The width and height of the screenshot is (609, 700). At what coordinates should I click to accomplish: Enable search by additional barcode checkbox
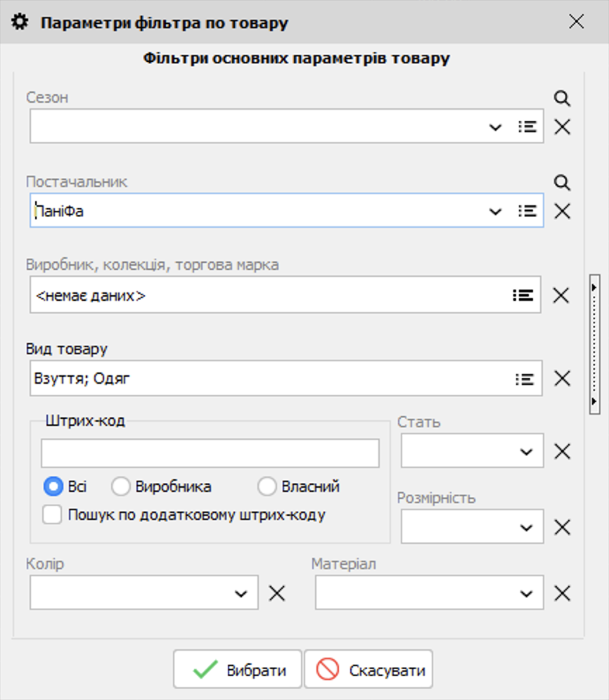tap(51, 515)
